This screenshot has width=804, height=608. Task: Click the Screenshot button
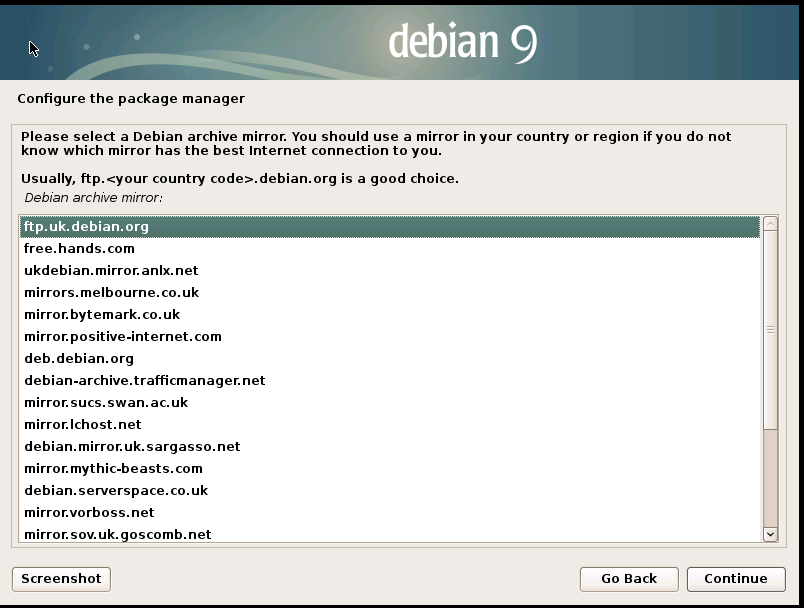pos(62,579)
